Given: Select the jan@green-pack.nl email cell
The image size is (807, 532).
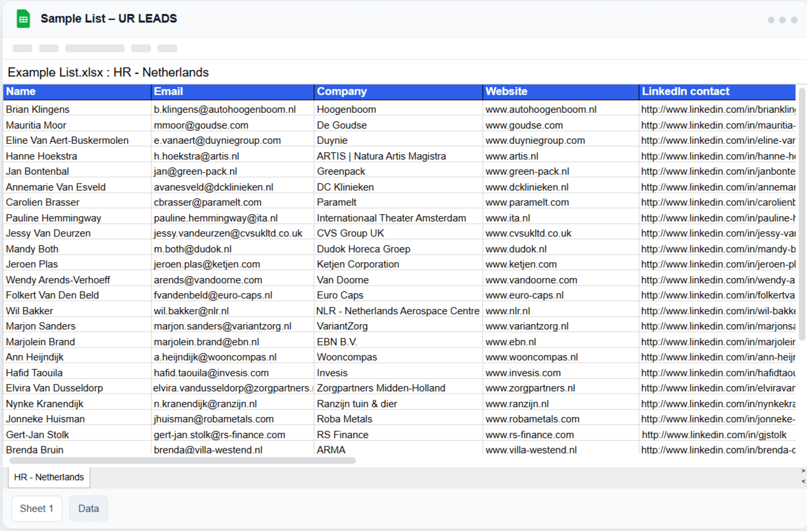Looking at the screenshot, I should point(195,171).
